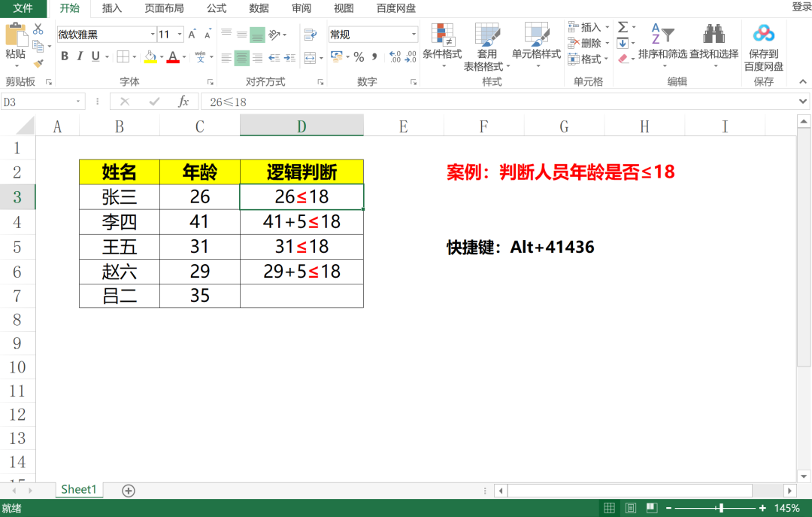Toggle underline formatting

pos(95,56)
